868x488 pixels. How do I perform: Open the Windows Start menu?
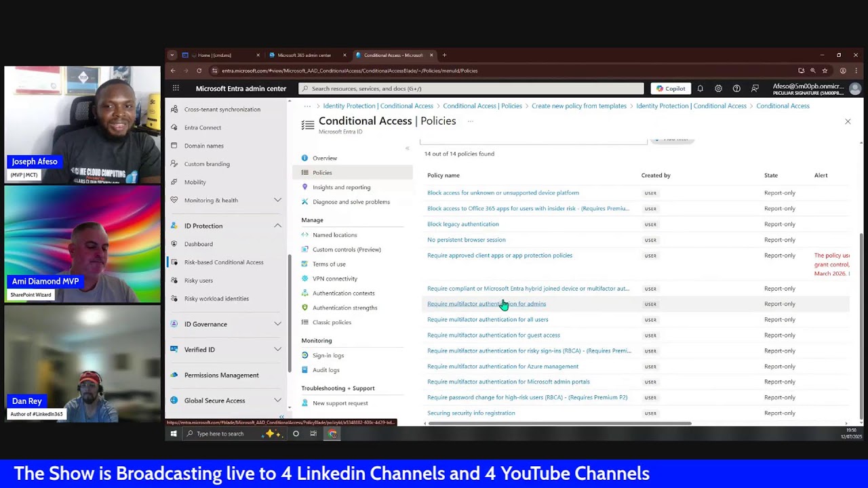pos(174,434)
